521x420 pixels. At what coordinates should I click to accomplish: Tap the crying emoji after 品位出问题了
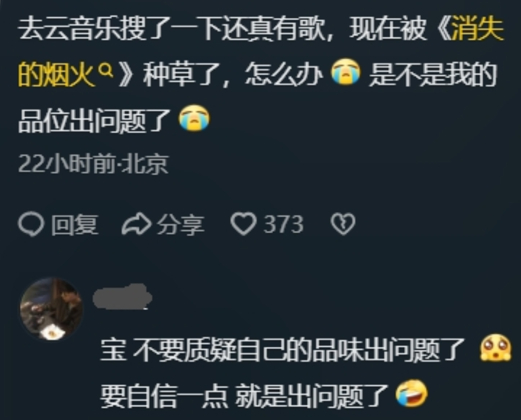point(194,117)
